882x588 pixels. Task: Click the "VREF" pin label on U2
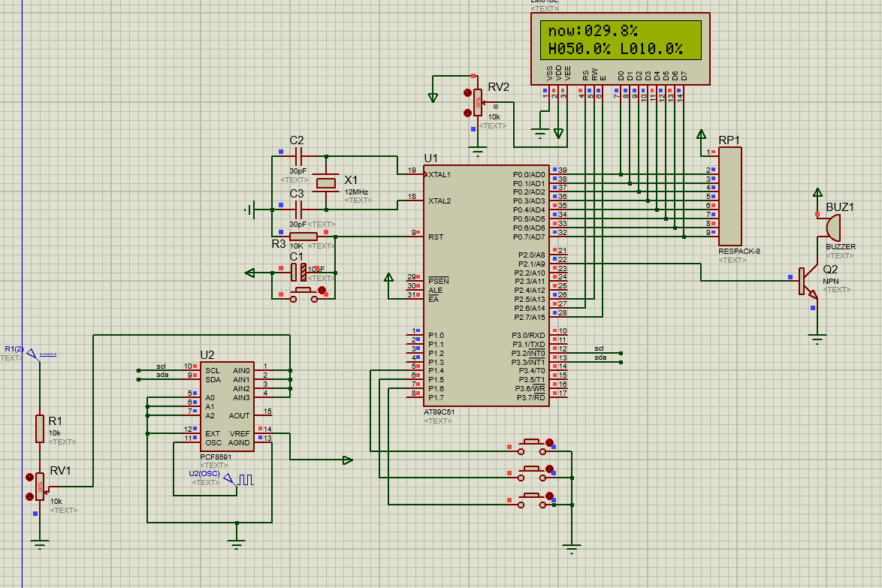click(240, 434)
